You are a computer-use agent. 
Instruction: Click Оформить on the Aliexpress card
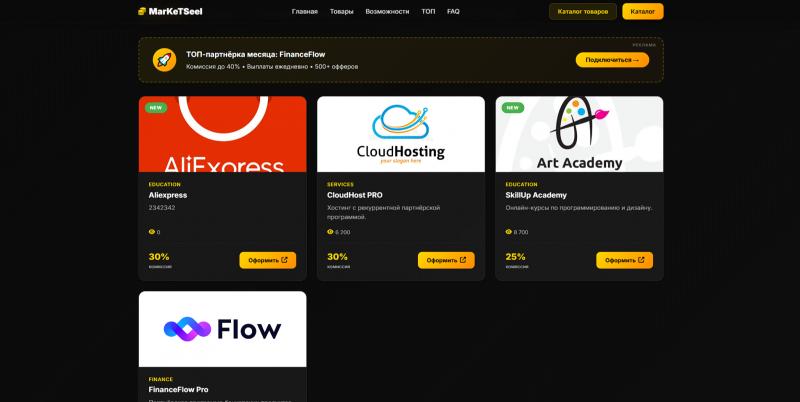point(268,260)
